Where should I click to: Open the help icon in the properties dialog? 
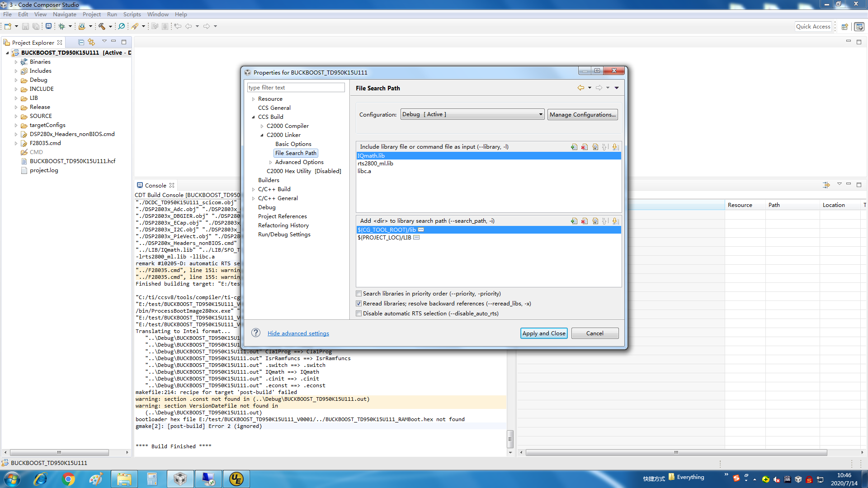coord(255,333)
